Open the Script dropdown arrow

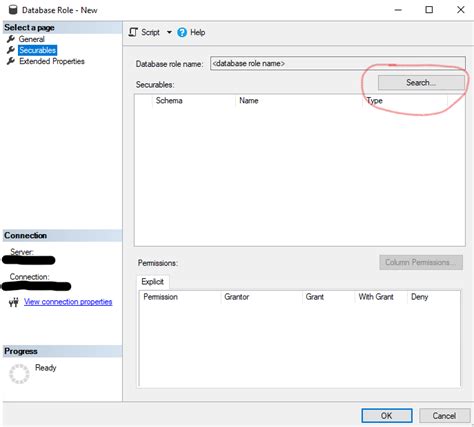point(169,32)
